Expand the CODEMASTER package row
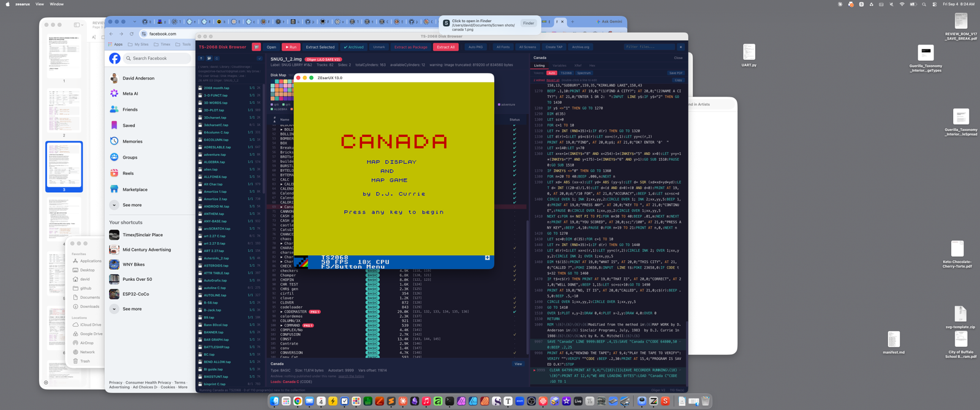 pyautogui.click(x=282, y=311)
